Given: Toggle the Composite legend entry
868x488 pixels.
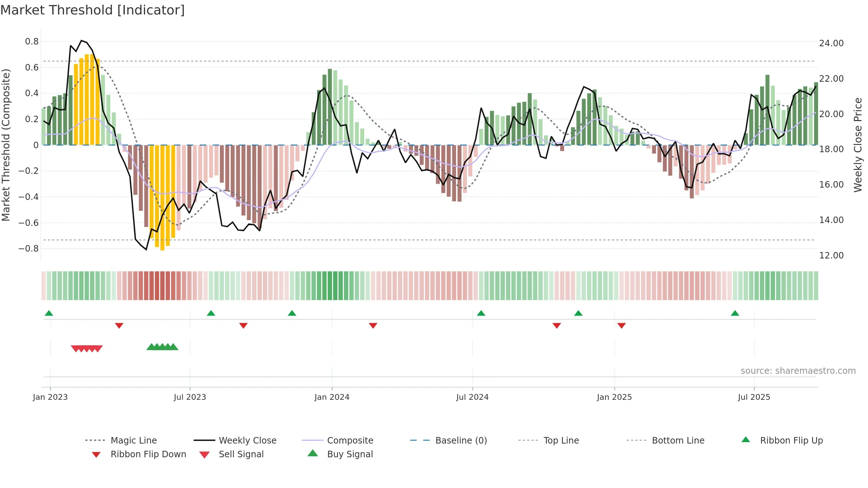Looking at the screenshot, I should [337, 440].
